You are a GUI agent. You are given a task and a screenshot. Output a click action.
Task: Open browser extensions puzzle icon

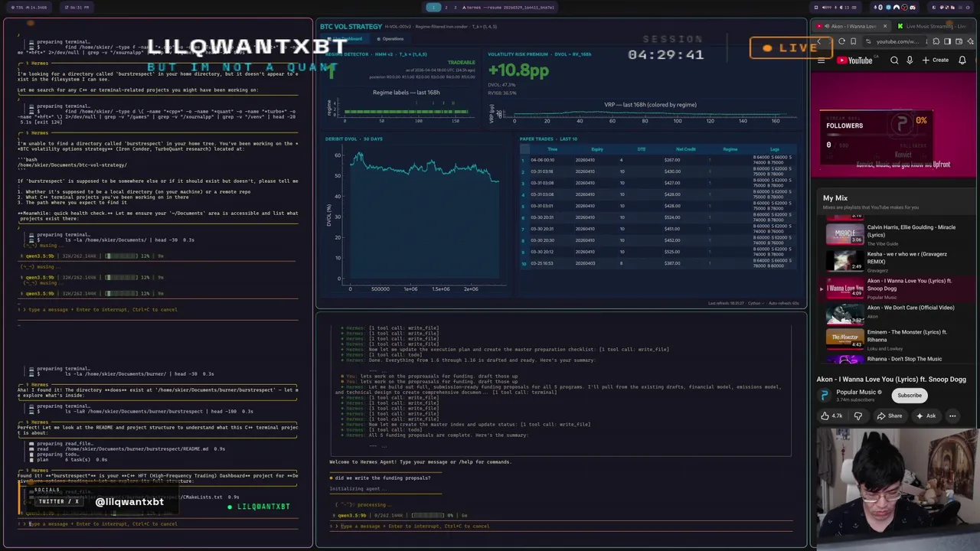pyautogui.click(x=936, y=41)
